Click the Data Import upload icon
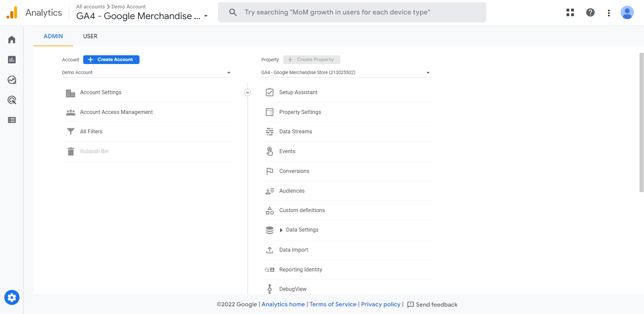 point(270,250)
